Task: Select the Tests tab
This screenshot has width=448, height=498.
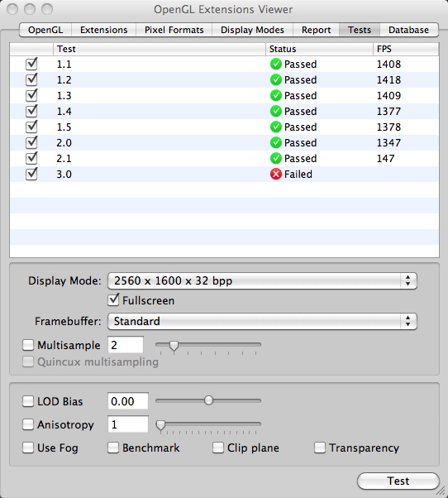Action: tap(360, 30)
